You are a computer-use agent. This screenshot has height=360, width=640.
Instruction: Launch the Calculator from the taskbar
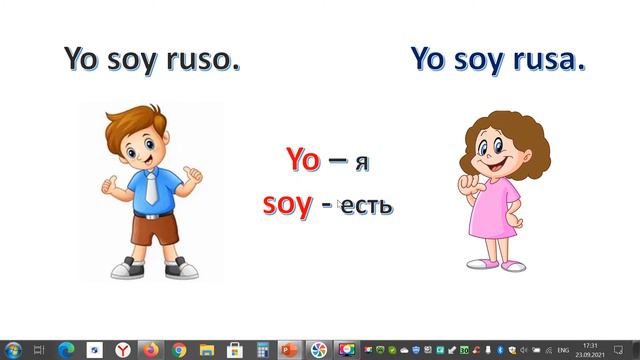262,350
